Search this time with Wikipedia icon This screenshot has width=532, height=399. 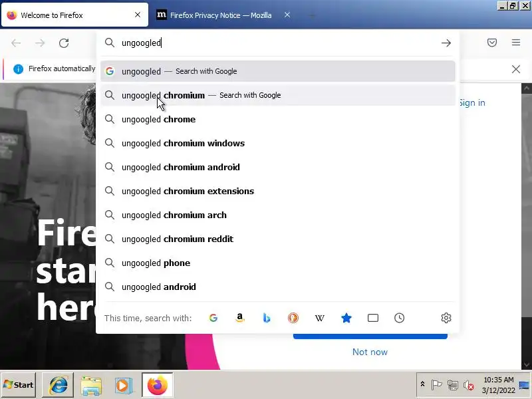(320, 318)
